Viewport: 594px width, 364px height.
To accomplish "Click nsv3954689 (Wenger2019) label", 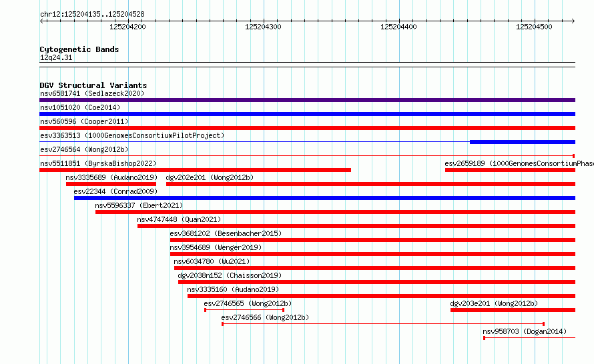I will (216, 247).
